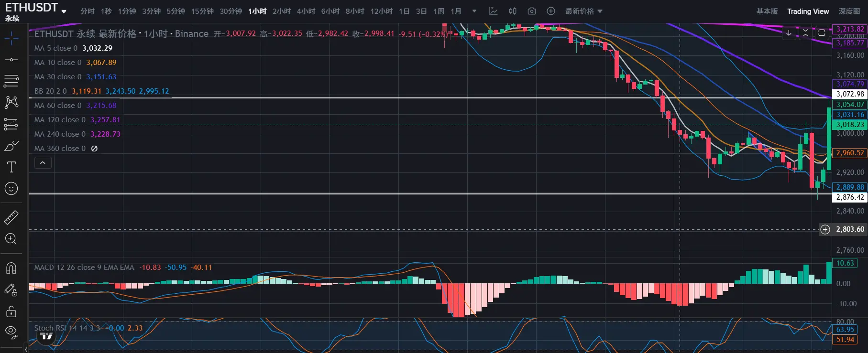The image size is (868, 353).
Task: Select the trend line drawing tool
Action: coord(11,60)
